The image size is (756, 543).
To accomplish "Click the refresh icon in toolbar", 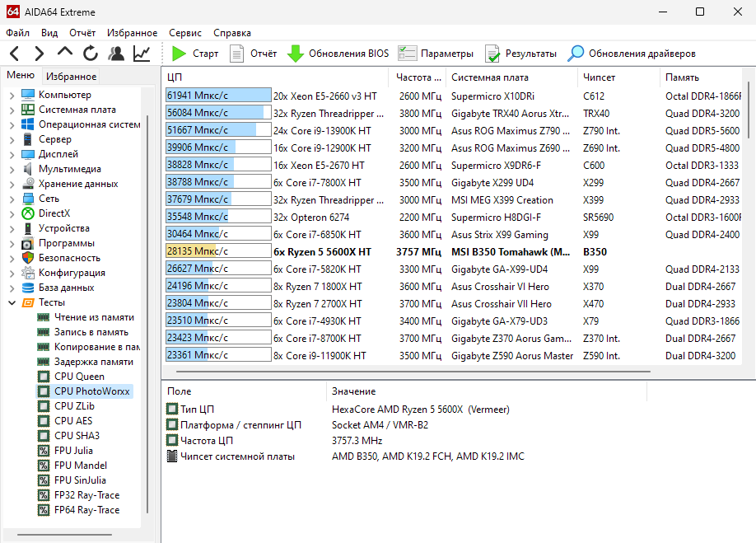I will (x=90, y=53).
